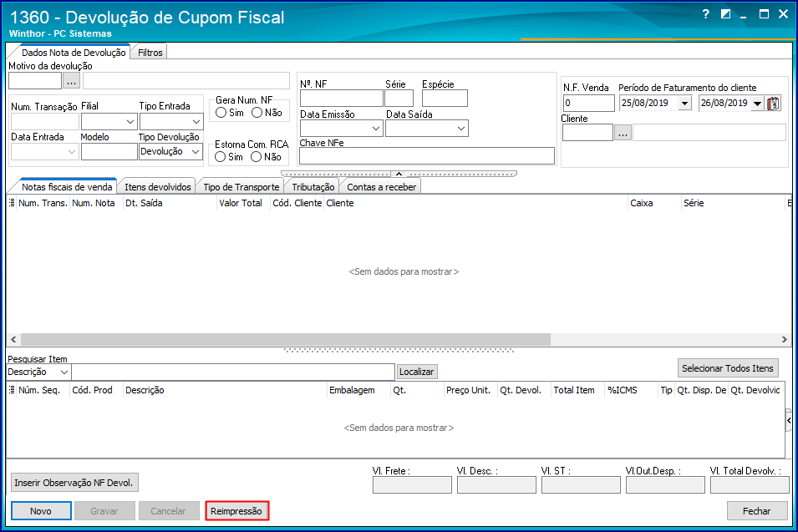
Task: Open the items grid column chooser icon
Action: click(12, 390)
